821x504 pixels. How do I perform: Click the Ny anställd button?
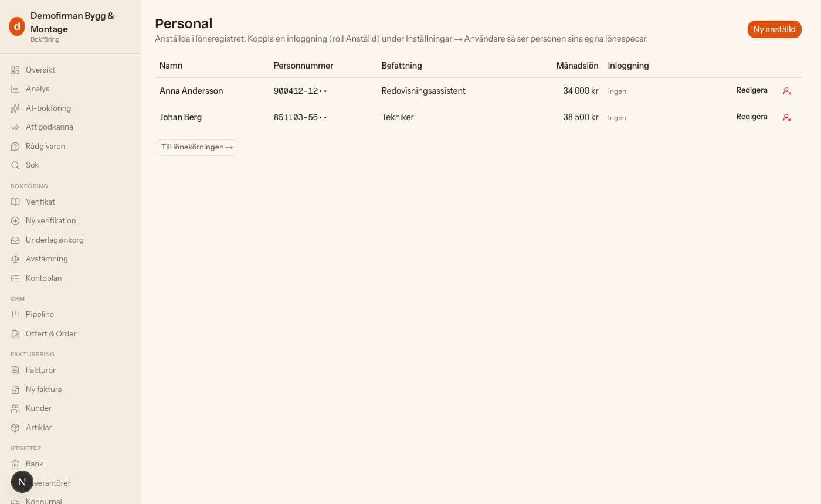[x=774, y=29]
